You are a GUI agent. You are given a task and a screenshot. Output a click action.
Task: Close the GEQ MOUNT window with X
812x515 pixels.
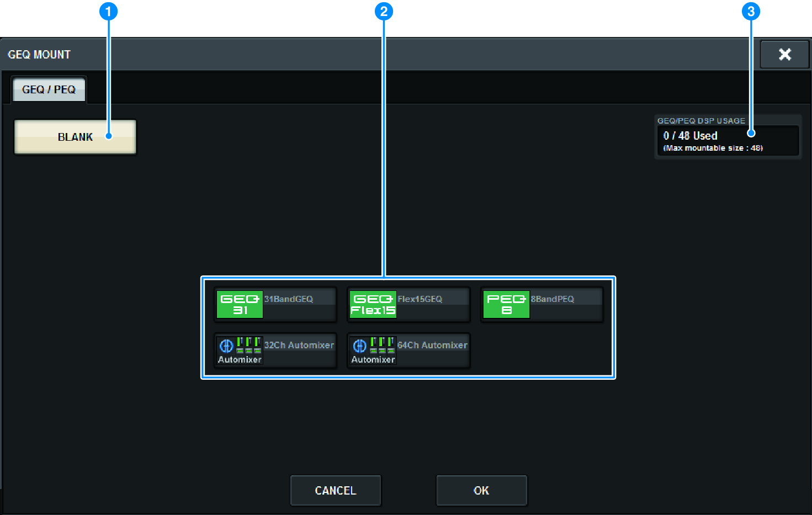click(784, 54)
